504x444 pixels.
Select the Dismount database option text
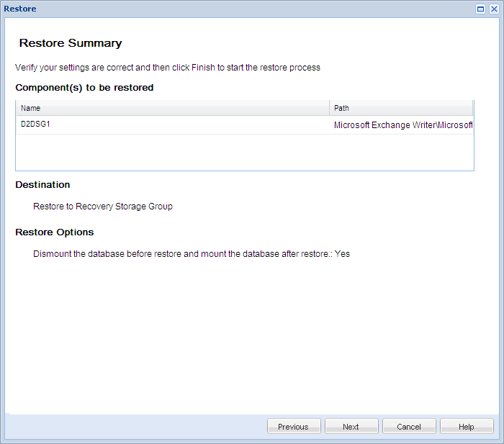click(192, 254)
